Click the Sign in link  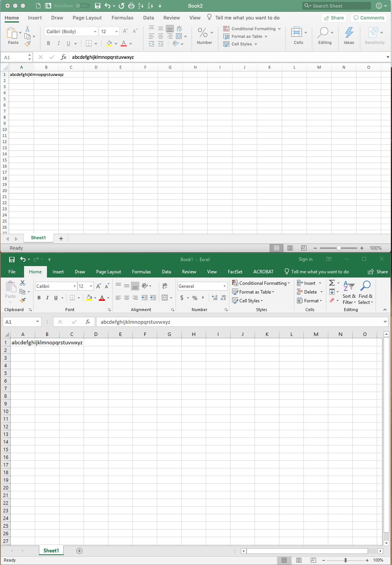tap(305, 259)
